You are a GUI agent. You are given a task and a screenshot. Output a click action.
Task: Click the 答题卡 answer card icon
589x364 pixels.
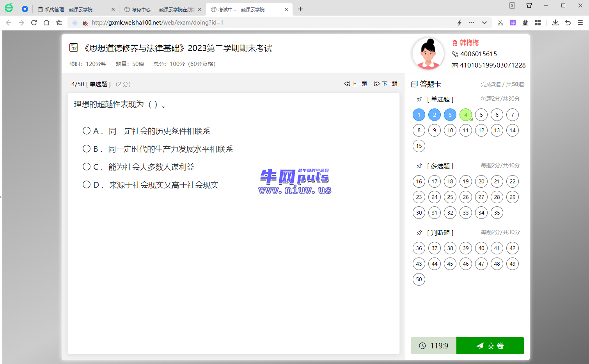tap(414, 84)
